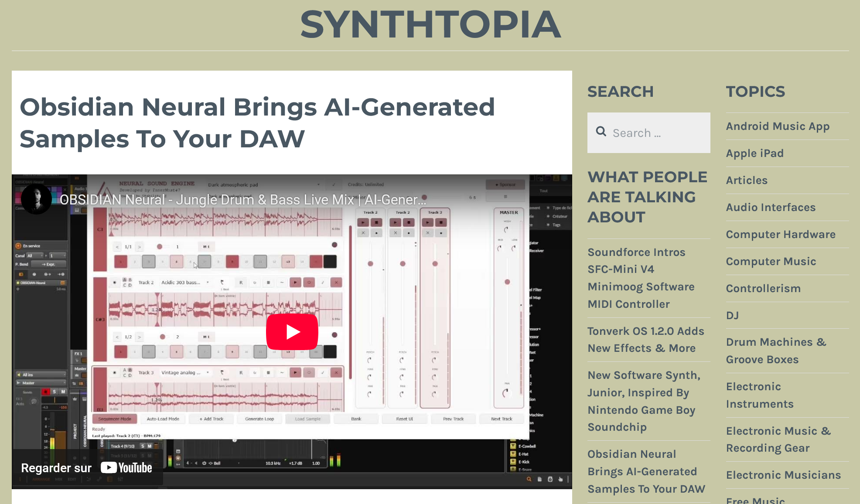Viewport: 860px width, 504px height.
Task: Click the 'SEARCH' heading
Action: pos(620,92)
